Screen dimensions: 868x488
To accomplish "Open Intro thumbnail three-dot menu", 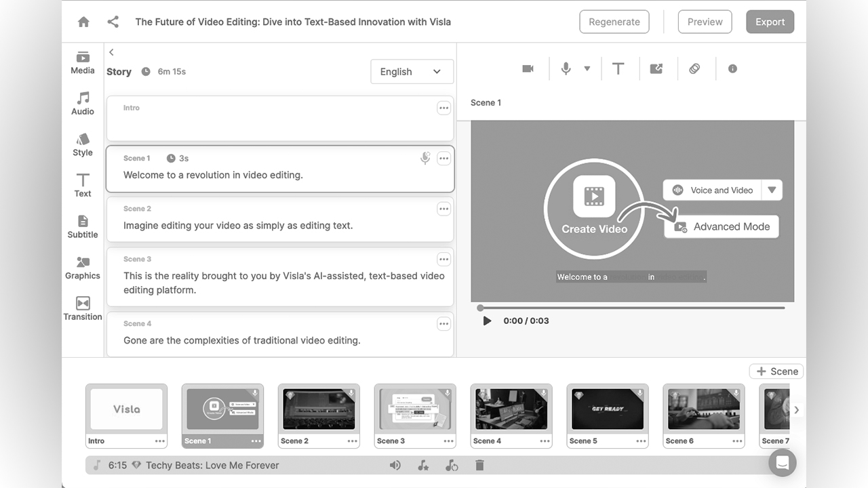I will pyautogui.click(x=160, y=441).
